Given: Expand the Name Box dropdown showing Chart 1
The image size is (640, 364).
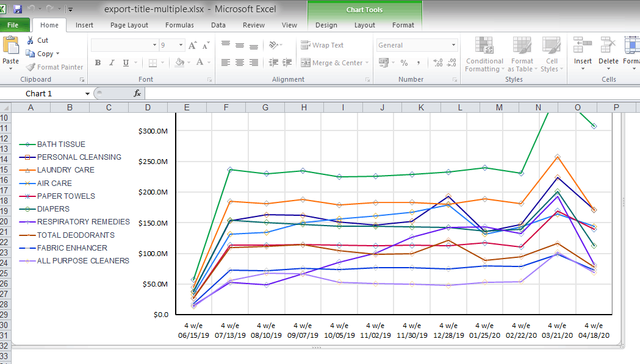Looking at the screenshot, I should pyautogui.click(x=88, y=93).
